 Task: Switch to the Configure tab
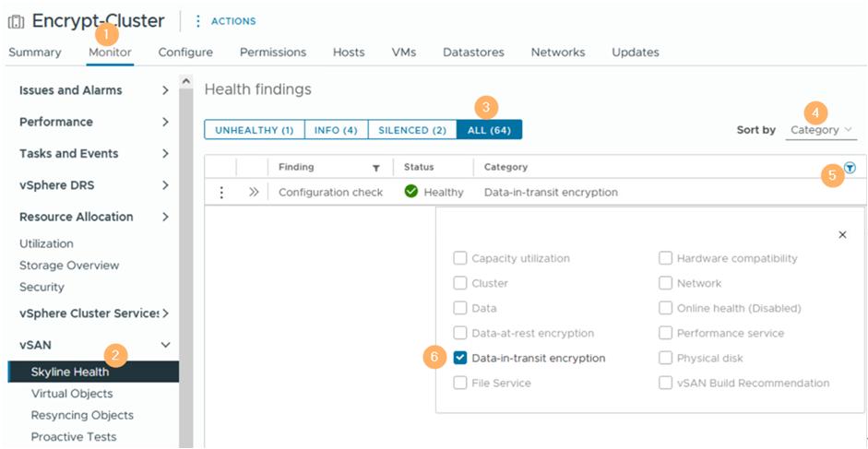(x=185, y=52)
